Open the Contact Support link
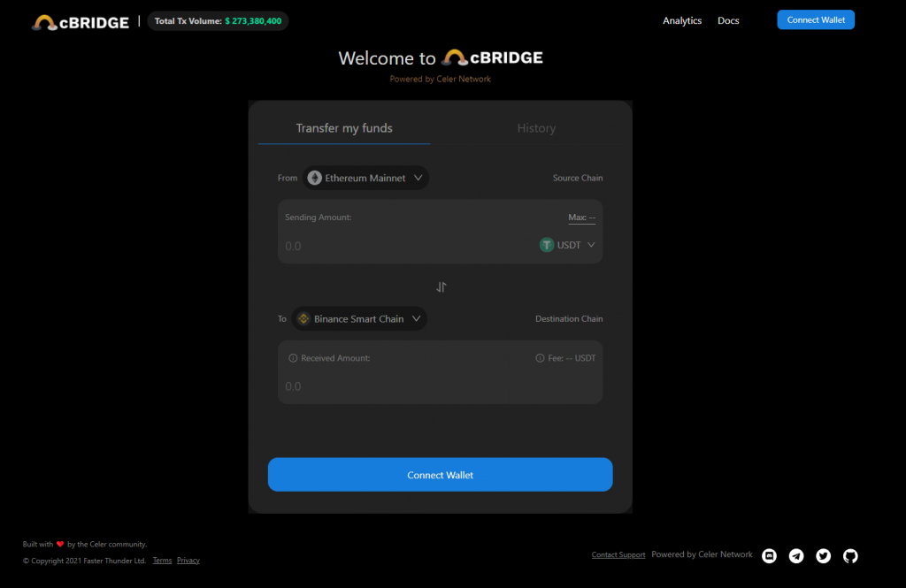 618,555
